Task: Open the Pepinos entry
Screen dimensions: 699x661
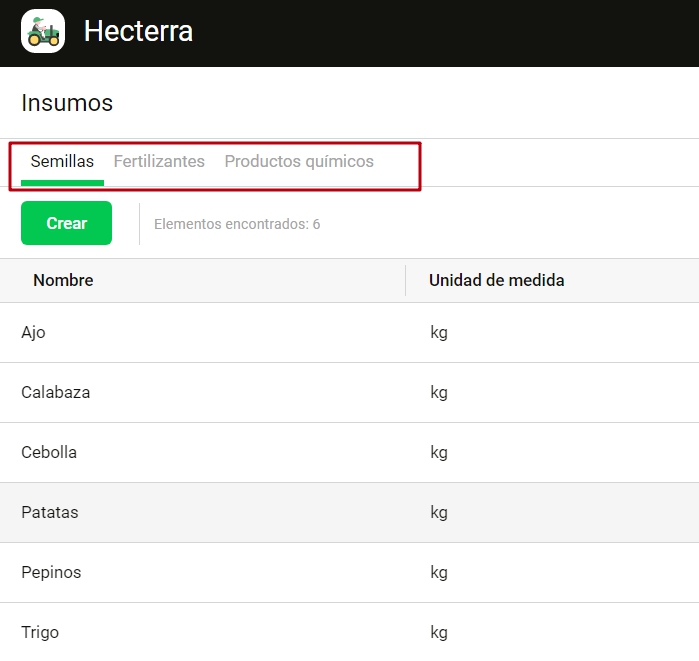Action: click(51, 573)
